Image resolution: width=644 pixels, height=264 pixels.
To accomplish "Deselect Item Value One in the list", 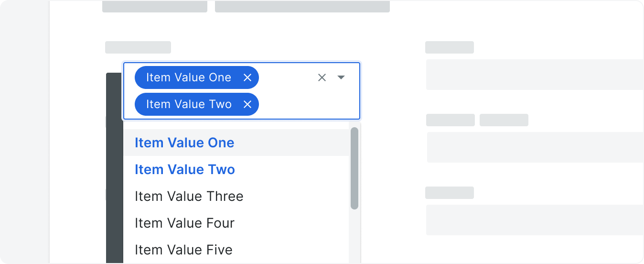I will coord(236,143).
